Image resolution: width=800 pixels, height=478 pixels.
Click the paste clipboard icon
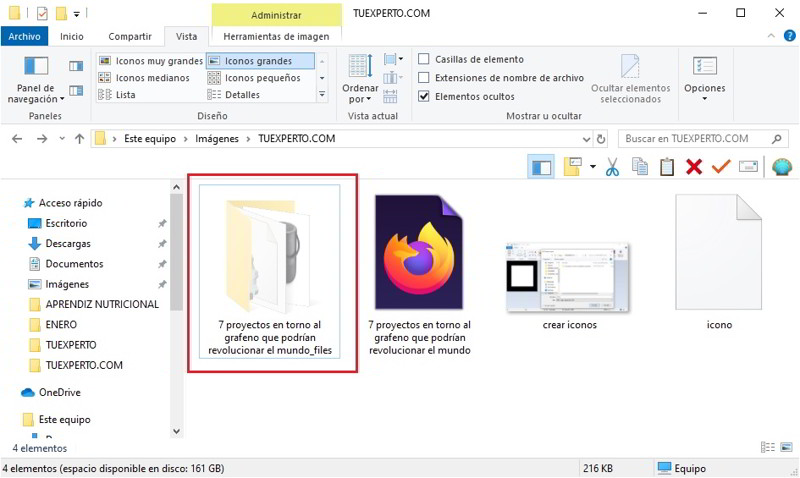click(666, 167)
